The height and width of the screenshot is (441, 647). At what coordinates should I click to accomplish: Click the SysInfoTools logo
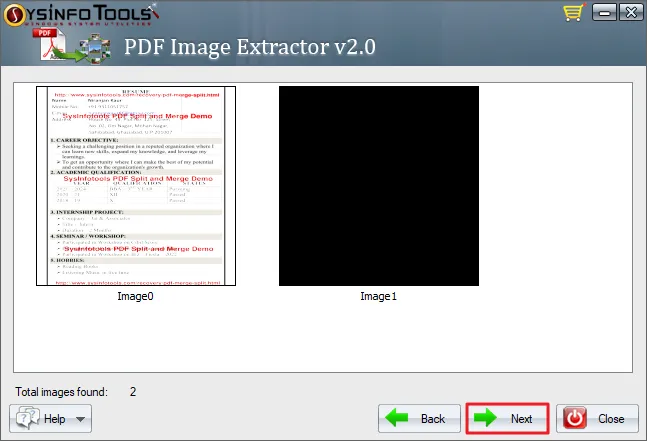click(x=82, y=14)
